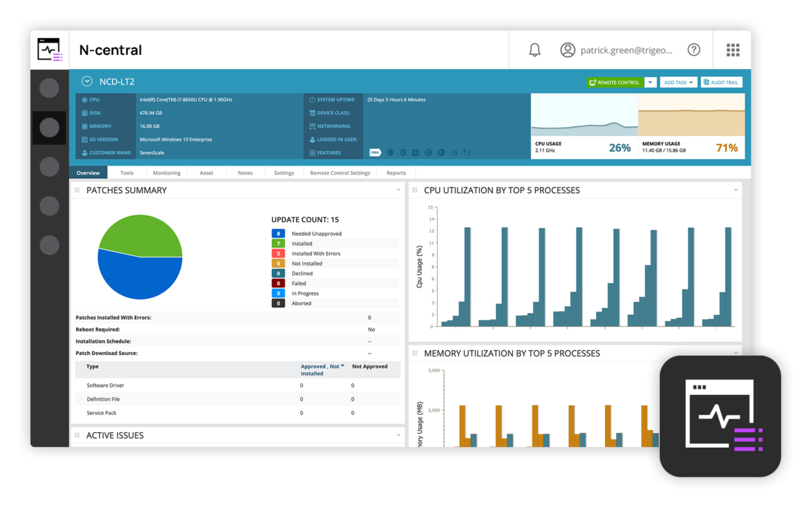The height and width of the screenshot is (508, 812).
Task: Open the Settings tab
Action: point(284,173)
